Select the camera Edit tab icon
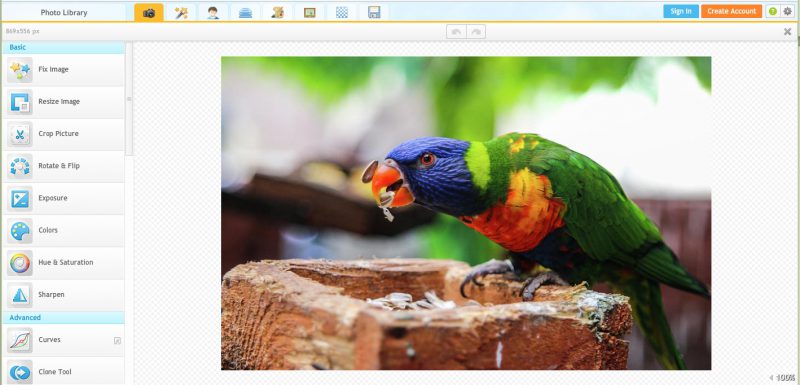 (149, 13)
